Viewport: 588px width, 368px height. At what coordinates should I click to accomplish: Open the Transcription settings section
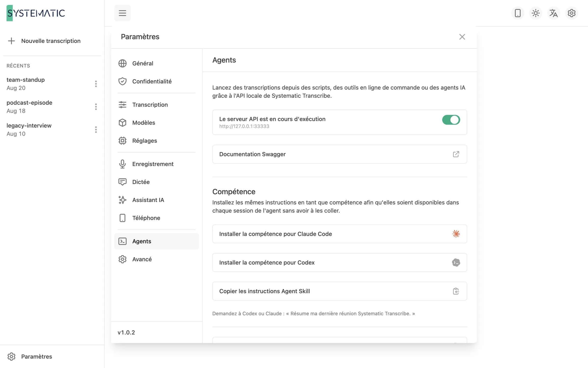[157, 105]
